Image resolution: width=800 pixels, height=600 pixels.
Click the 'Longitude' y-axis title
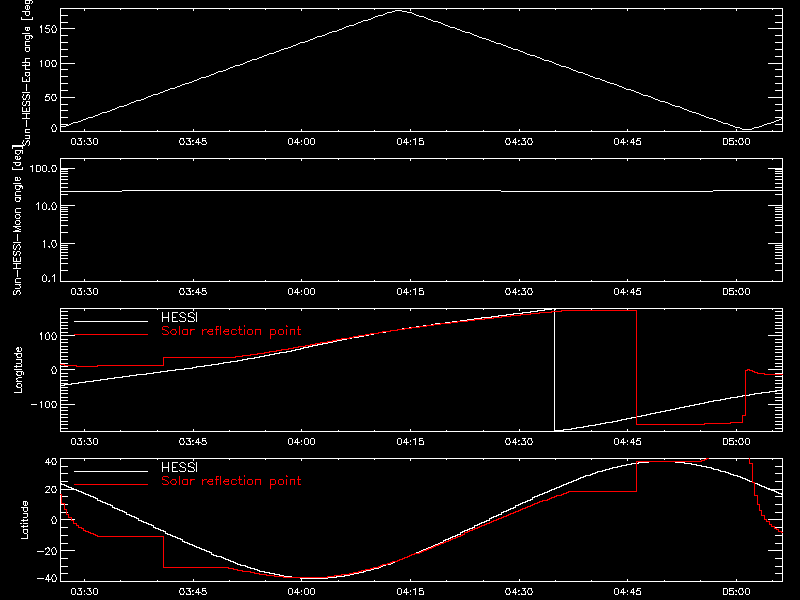point(18,370)
